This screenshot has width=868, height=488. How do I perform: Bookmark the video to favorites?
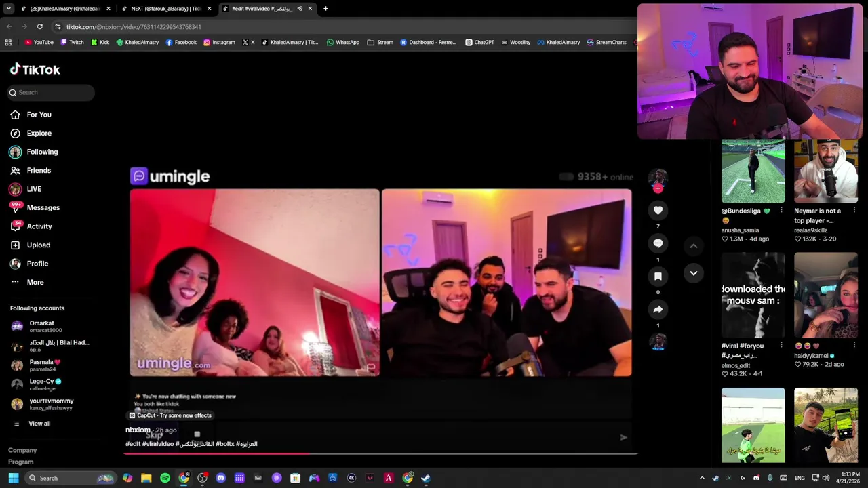coord(658,277)
